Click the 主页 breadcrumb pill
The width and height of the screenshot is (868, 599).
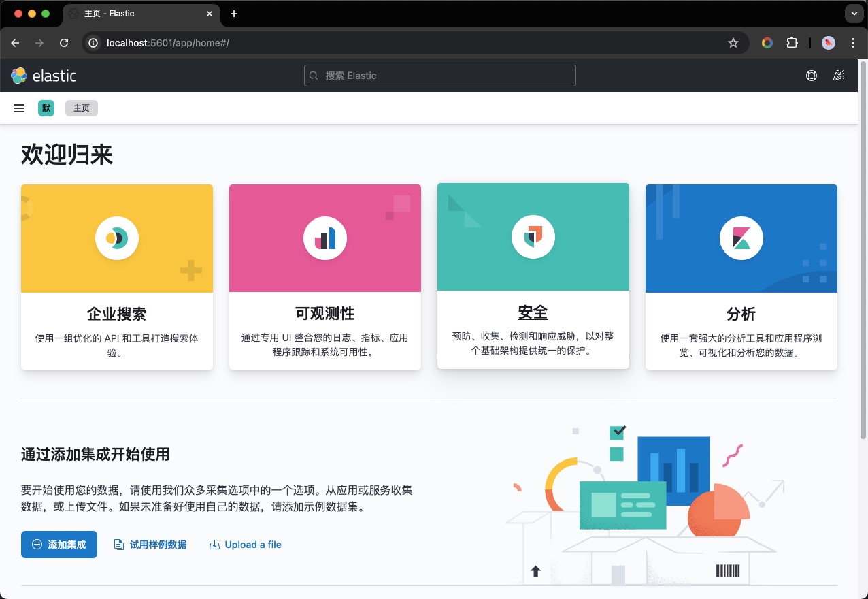(x=81, y=108)
